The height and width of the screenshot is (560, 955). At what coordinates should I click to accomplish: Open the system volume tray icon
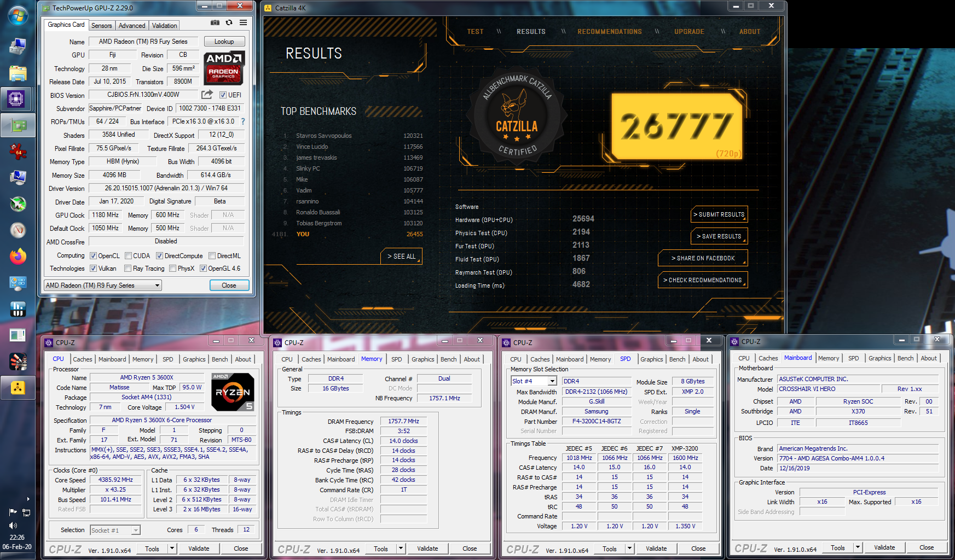pos(13,526)
